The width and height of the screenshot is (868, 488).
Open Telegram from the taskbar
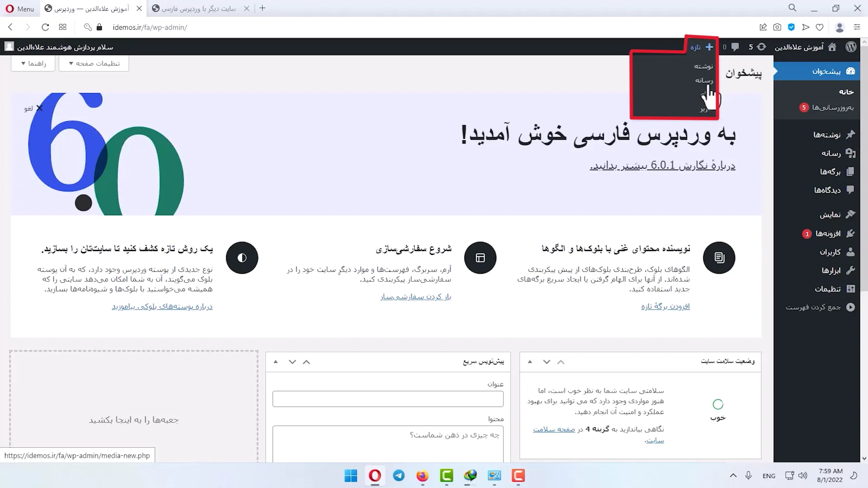click(x=398, y=475)
